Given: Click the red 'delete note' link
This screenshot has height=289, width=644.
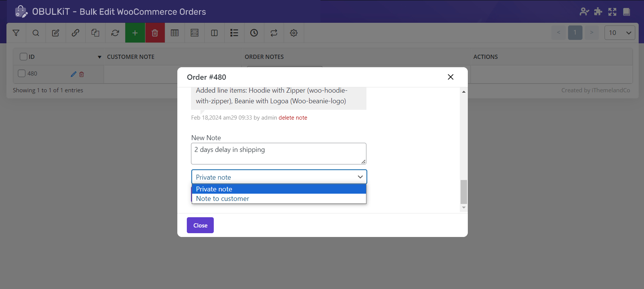Looking at the screenshot, I should [x=293, y=118].
